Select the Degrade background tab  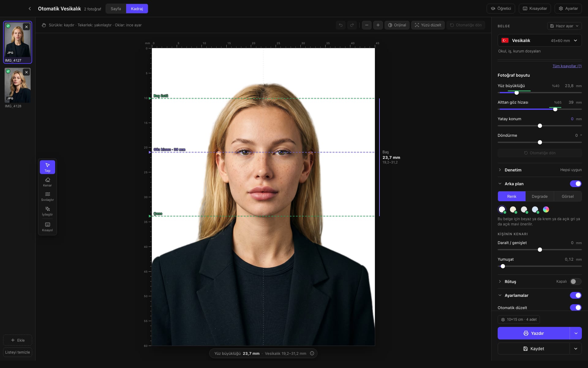point(540,196)
